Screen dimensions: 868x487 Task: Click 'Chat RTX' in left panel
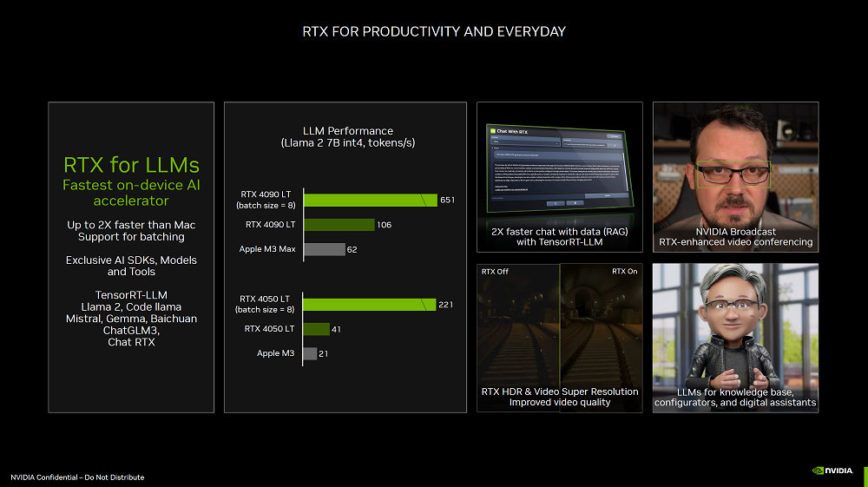[x=131, y=342]
